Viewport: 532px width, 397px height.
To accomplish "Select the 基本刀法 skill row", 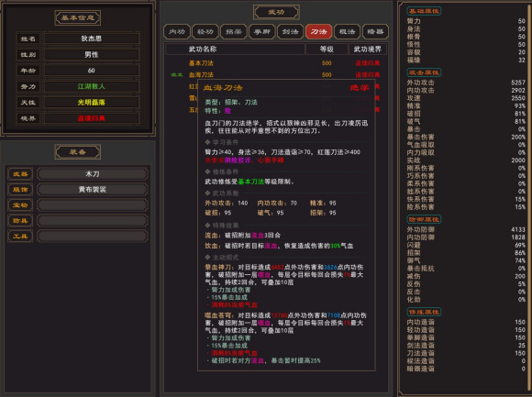I will pos(276,63).
